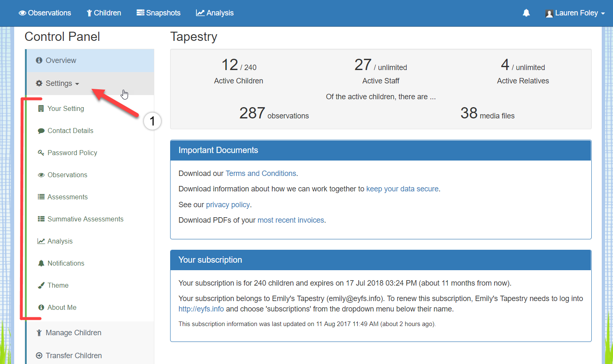Go to Children in the top navigation

104,13
